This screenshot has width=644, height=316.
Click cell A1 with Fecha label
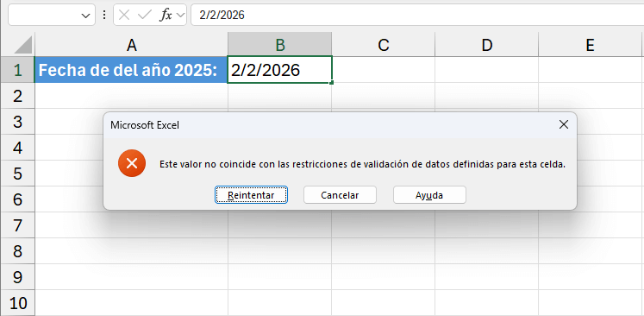pos(131,70)
